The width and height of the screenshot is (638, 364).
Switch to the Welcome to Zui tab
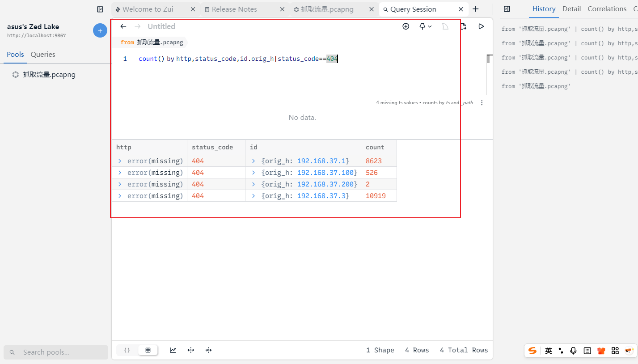tap(155, 9)
